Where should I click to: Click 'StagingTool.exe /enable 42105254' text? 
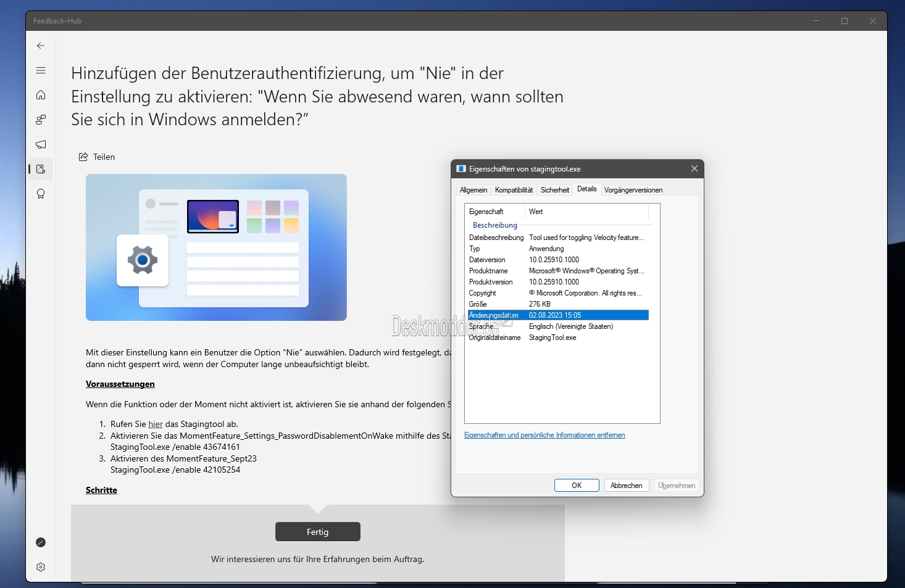(175, 470)
